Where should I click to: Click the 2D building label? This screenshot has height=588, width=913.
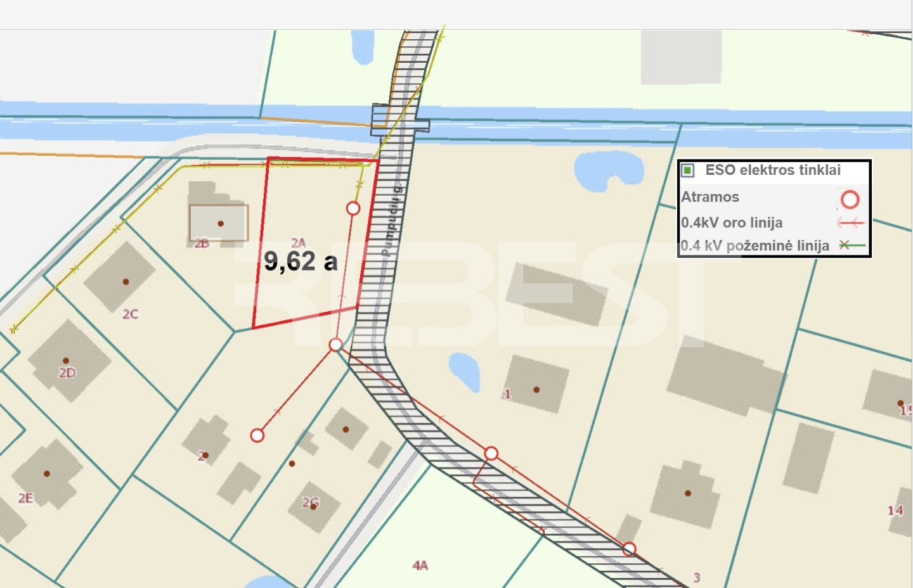click(x=67, y=373)
